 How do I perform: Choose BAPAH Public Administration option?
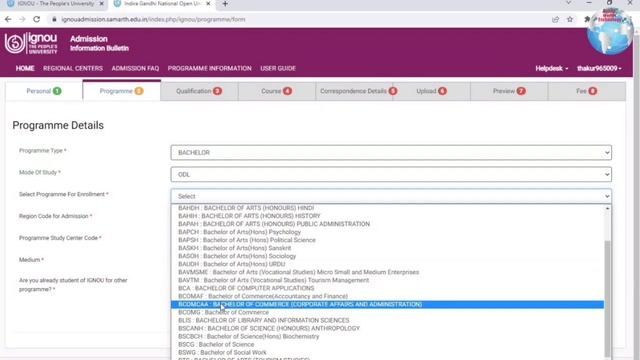(x=387, y=224)
